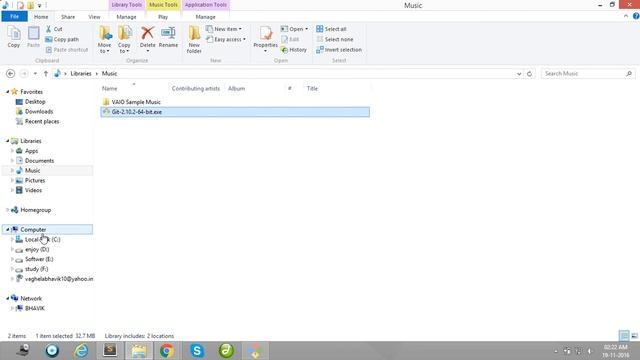Refresh the Music folder view

pos(529,73)
